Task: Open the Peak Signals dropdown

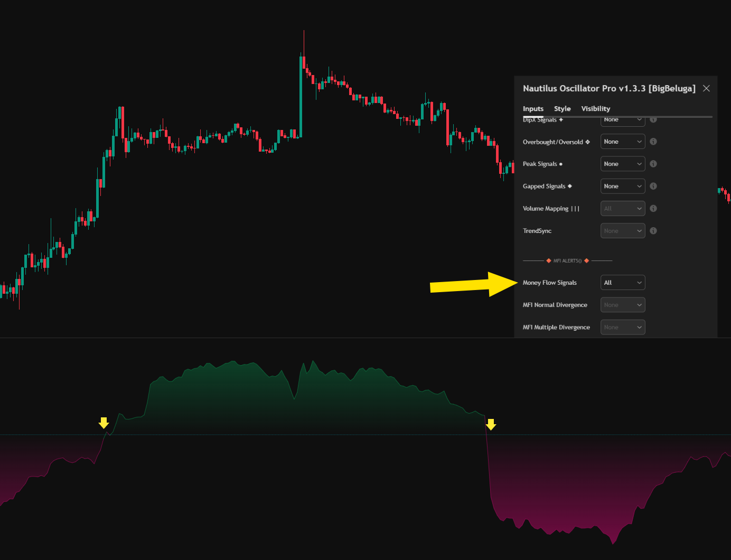Action: coord(623,164)
